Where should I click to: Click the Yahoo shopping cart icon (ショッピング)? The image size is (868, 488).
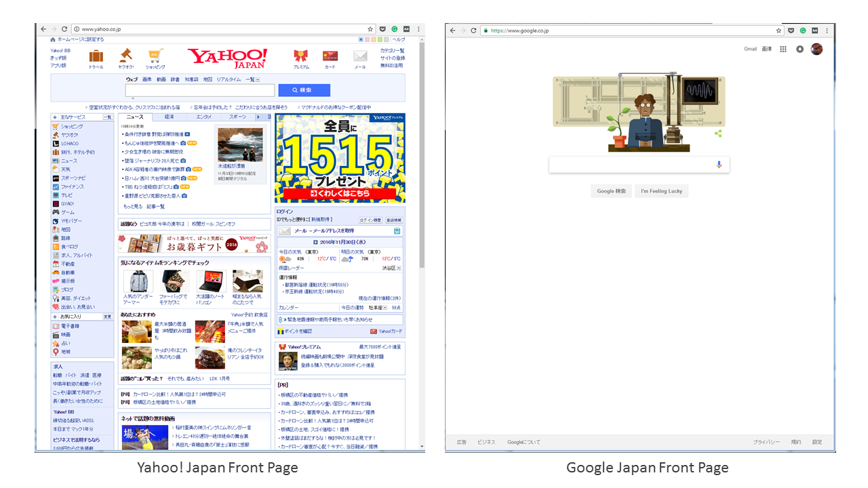point(155,56)
